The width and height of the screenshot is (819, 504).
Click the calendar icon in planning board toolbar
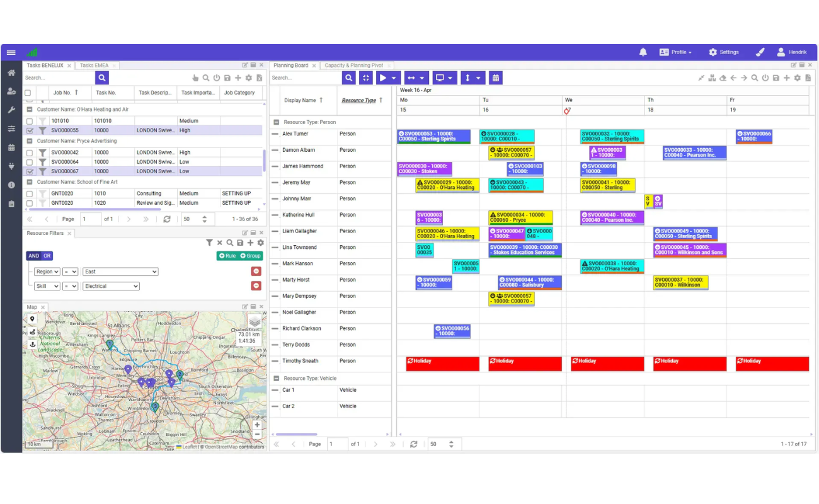tap(496, 78)
